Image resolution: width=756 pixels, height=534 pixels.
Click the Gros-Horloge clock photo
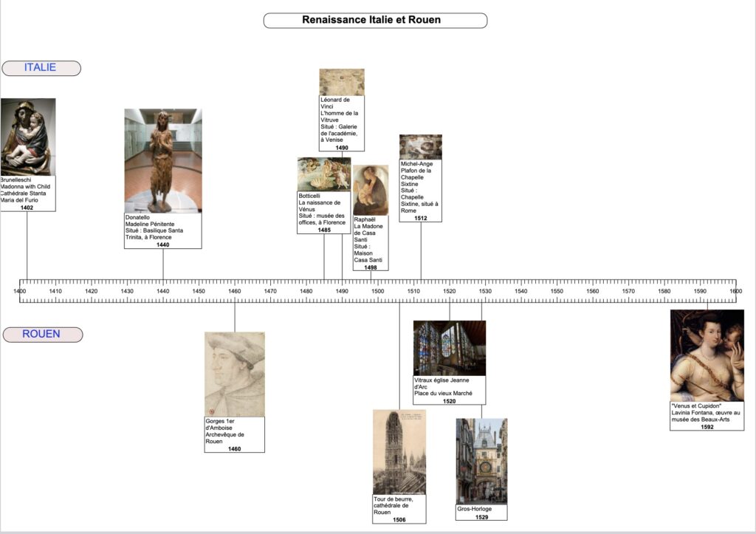481,461
